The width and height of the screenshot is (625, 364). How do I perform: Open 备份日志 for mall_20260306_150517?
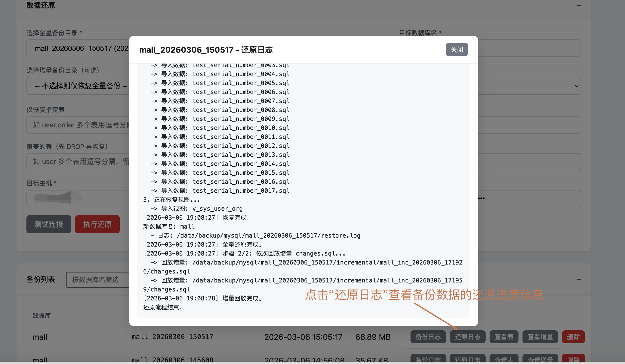[428, 337]
